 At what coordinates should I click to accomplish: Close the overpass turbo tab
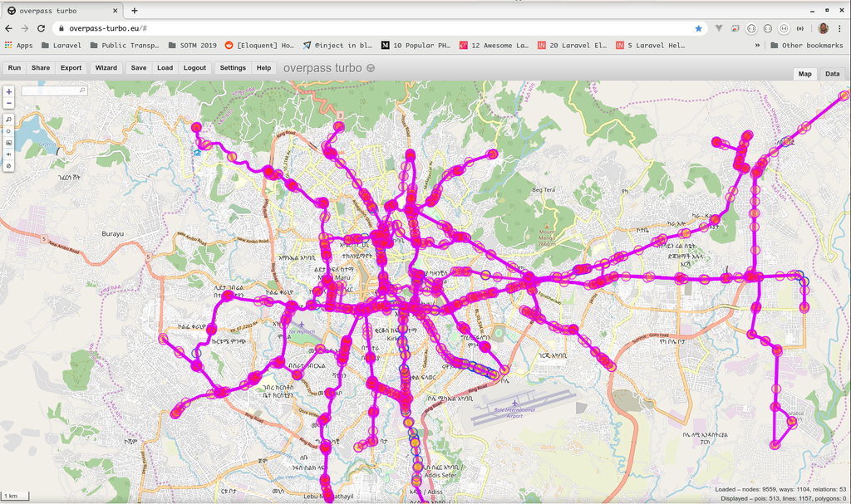pos(115,11)
